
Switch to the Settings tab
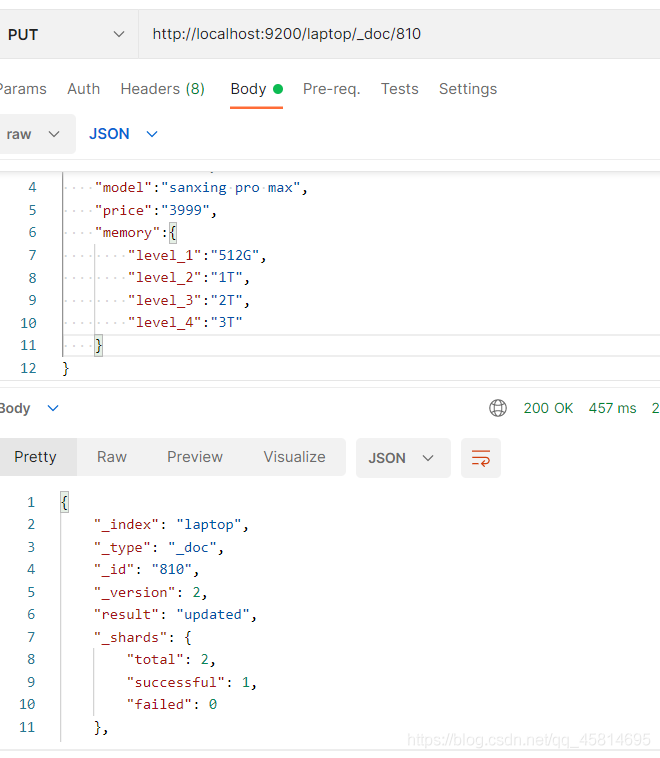pyautogui.click(x=468, y=89)
